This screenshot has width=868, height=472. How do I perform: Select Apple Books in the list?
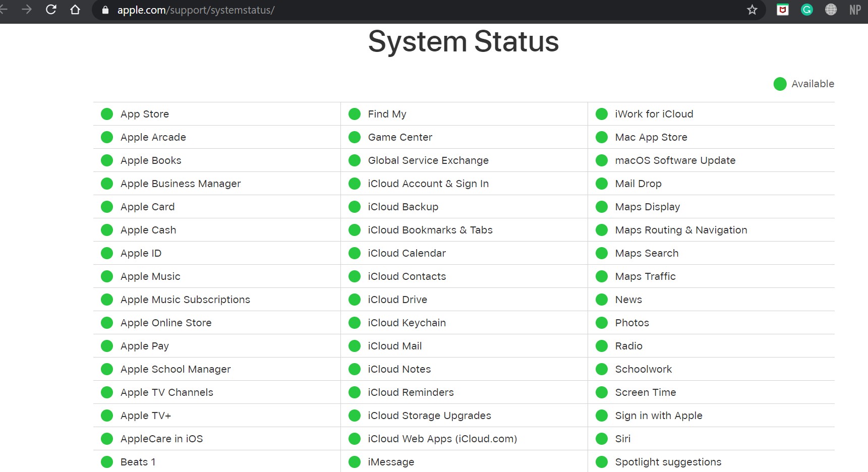(x=151, y=160)
